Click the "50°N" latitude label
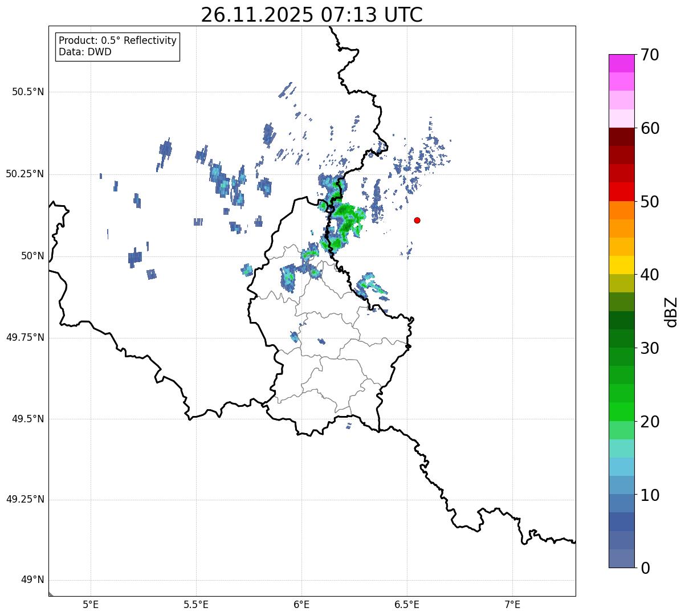This screenshot has height=616, width=685. [32, 256]
